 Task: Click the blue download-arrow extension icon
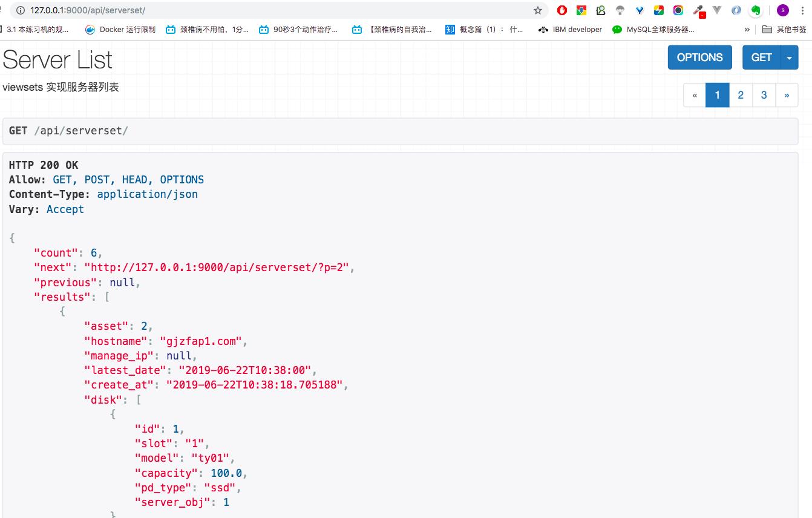coord(581,10)
